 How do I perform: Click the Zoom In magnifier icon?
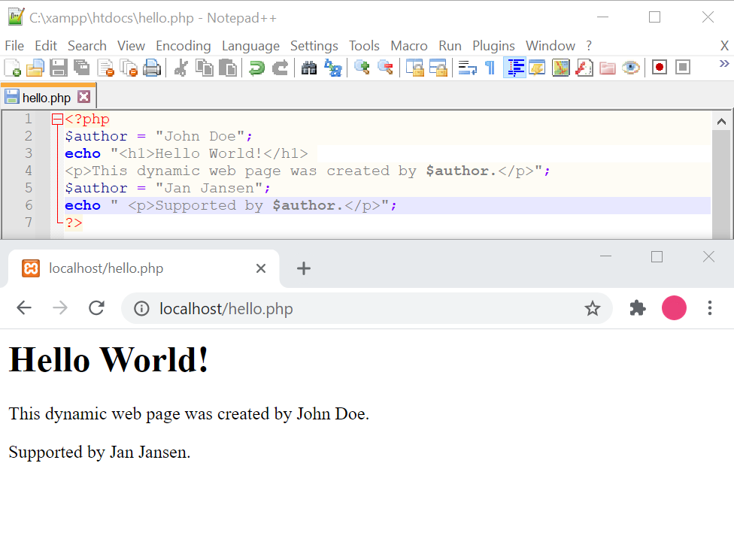362,68
